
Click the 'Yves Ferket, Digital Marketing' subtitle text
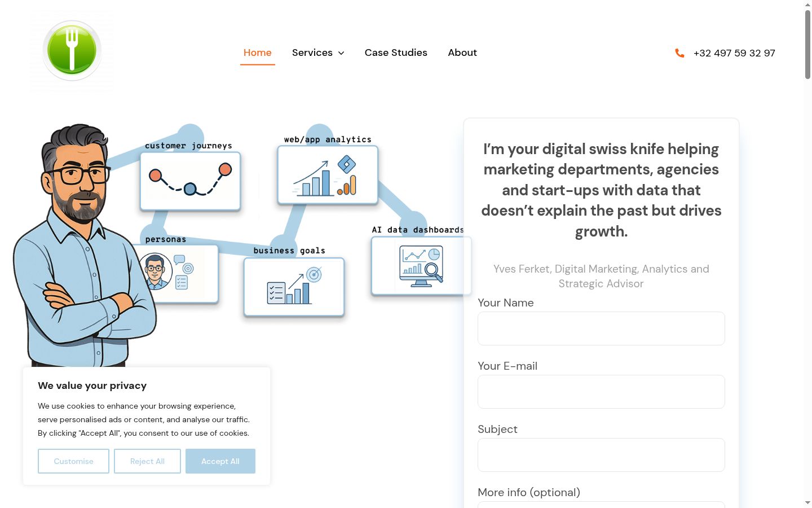pos(601,277)
